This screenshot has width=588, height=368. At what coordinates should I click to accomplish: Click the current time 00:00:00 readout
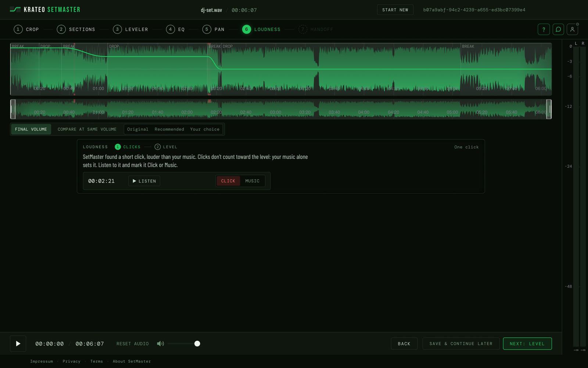[50, 344]
